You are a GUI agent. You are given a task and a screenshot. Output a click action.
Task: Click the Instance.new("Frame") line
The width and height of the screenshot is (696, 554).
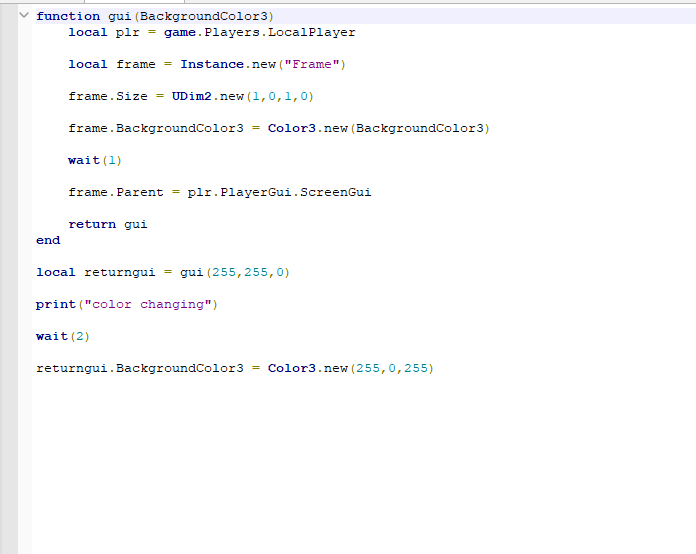click(x=207, y=64)
